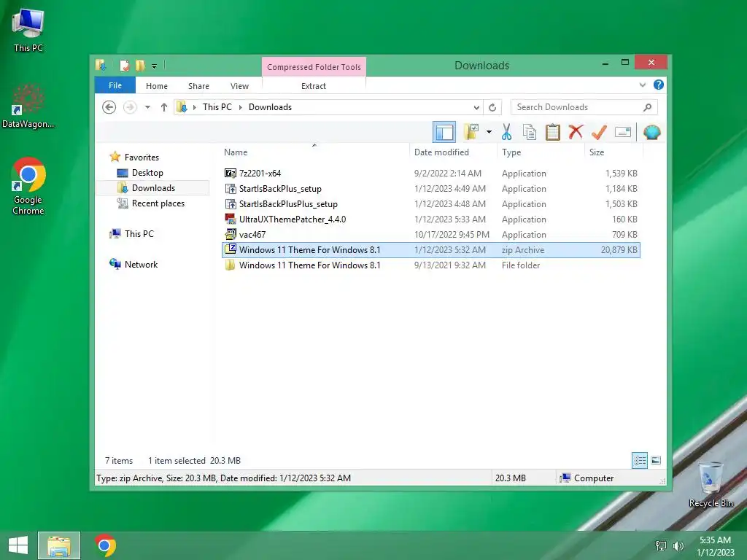747x560 pixels.
Task: Click Downloads in the address bar
Action: pos(270,107)
